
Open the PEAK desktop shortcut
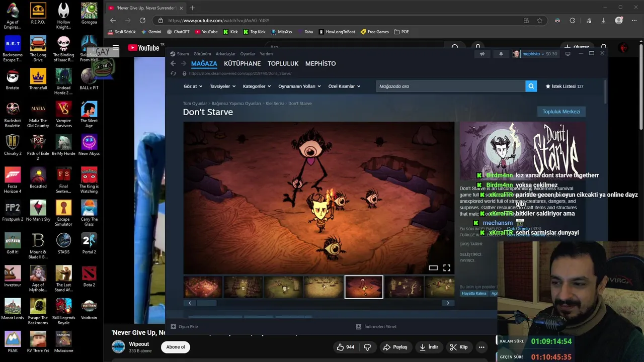tap(13, 342)
